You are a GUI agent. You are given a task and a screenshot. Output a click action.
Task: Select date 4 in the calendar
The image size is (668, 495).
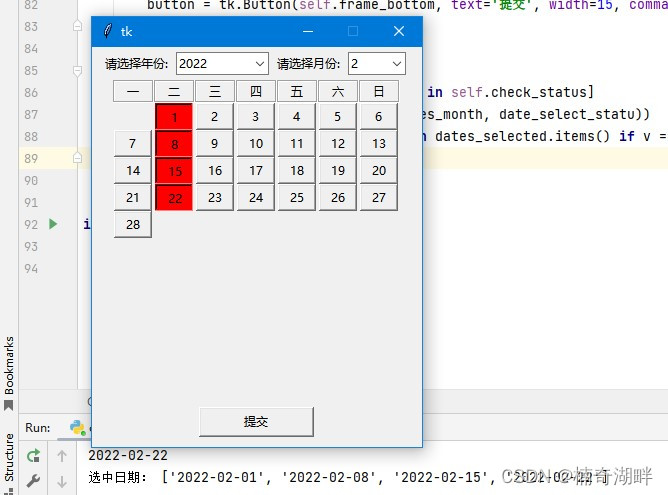[297, 117]
